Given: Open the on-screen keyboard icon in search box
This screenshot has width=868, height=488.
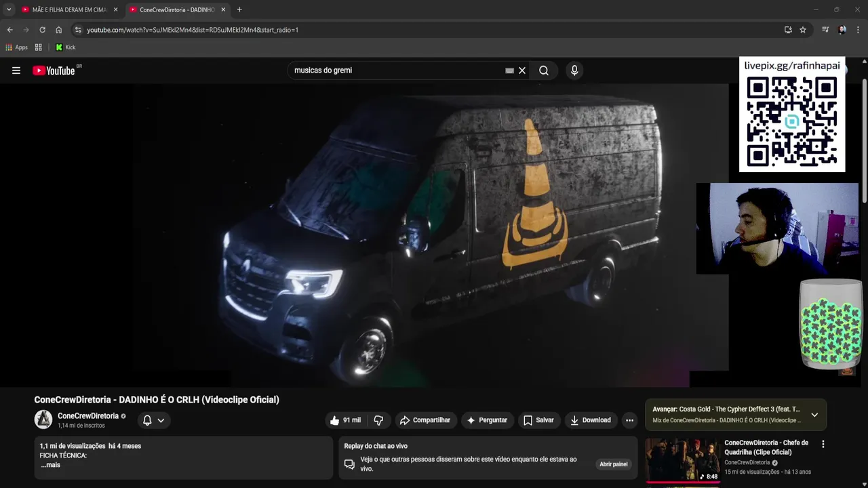Looking at the screenshot, I should point(509,70).
